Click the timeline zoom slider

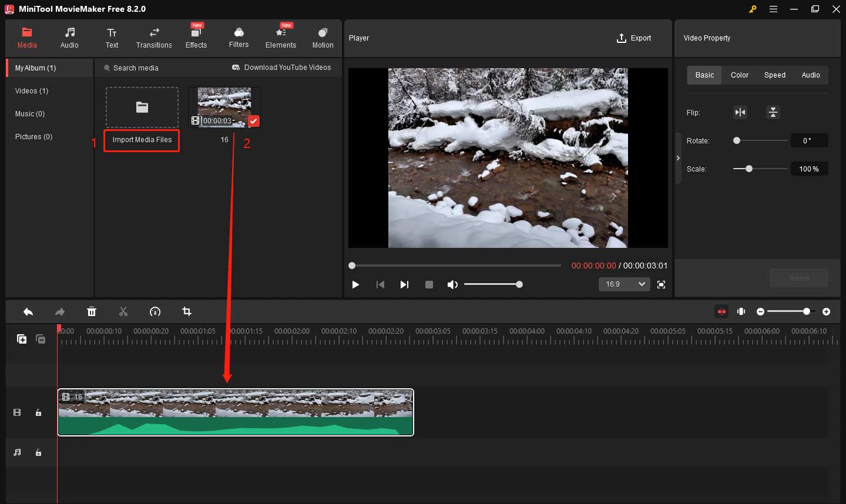(791, 311)
